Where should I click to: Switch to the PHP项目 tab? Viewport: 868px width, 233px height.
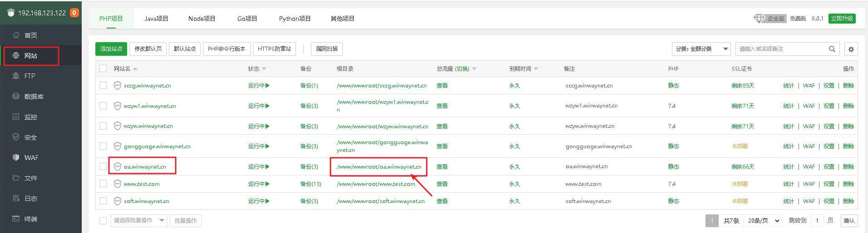(x=111, y=19)
